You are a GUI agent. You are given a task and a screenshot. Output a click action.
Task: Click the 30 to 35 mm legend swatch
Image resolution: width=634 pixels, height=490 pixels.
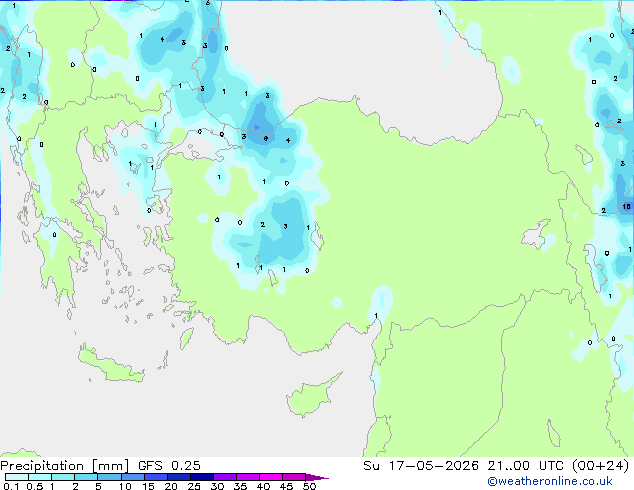[x=224, y=477]
